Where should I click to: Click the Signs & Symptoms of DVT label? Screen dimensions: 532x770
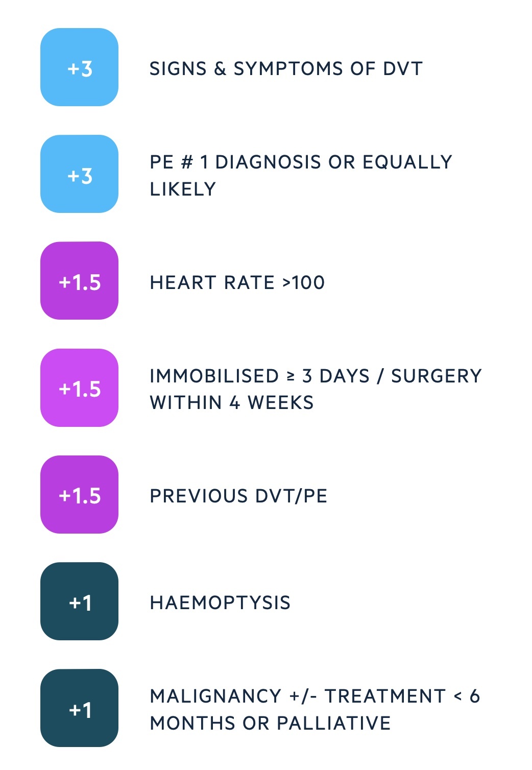[286, 68]
